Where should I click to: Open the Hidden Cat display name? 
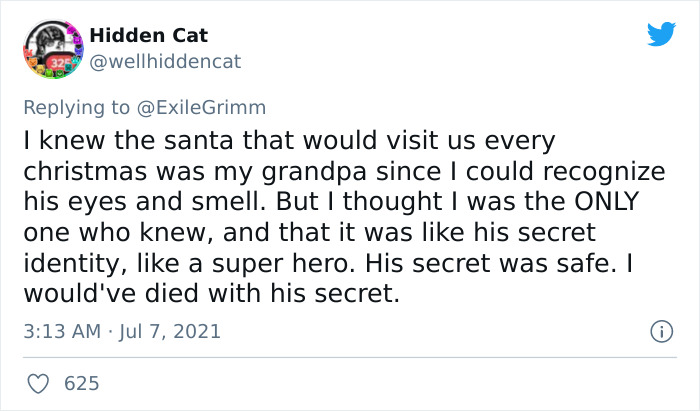[x=148, y=35]
